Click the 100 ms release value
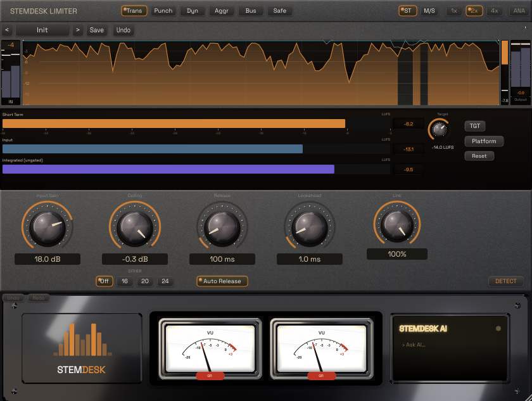The image size is (532, 401). (x=222, y=259)
